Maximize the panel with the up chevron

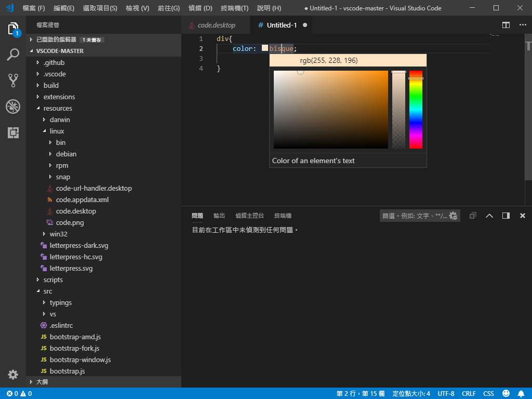(489, 216)
